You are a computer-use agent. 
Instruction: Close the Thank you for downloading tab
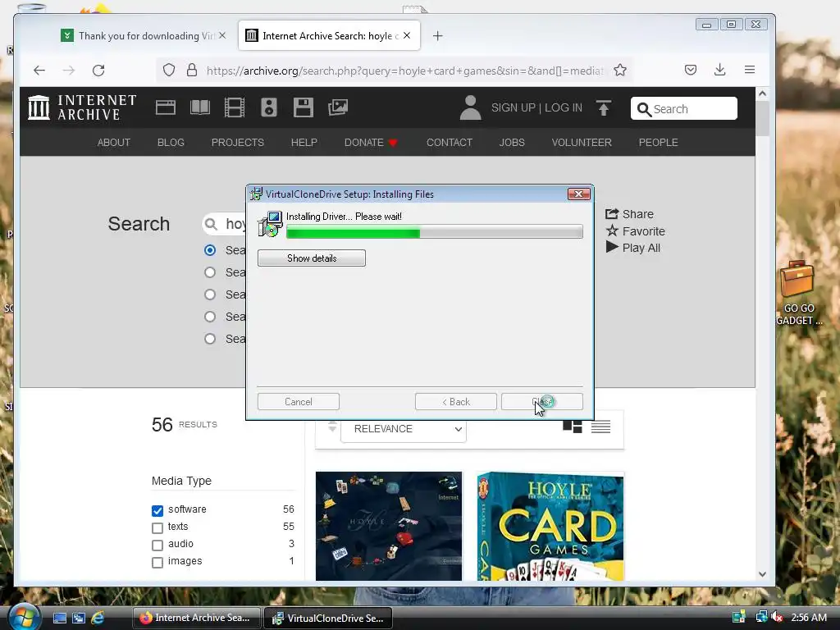click(222, 35)
